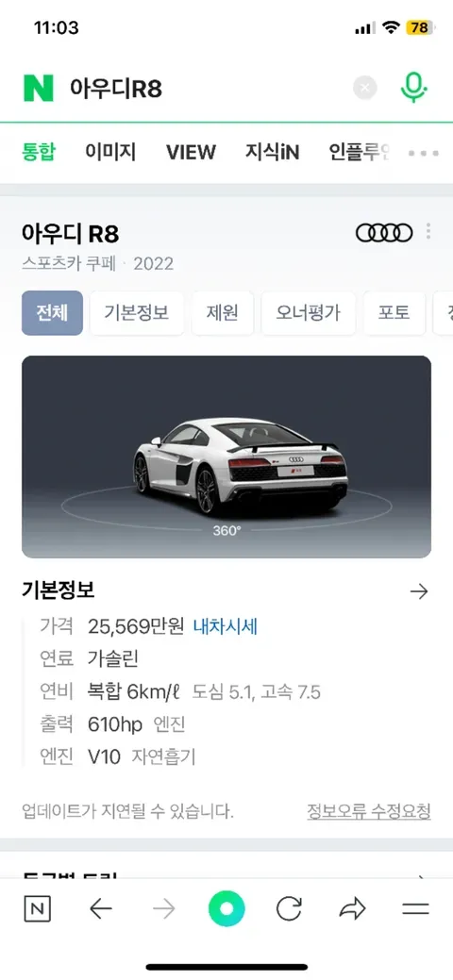Reload the page with the refresh icon
The image size is (453, 980).
coord(289,909)
